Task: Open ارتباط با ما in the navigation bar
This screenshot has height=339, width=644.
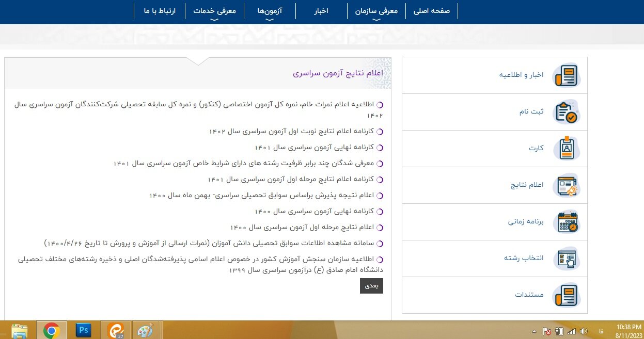Action: 158,11
